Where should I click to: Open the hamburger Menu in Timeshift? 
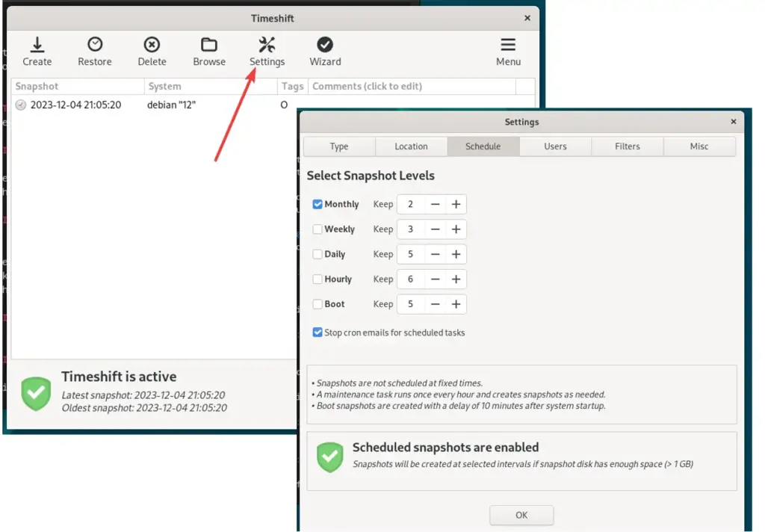pyautogui.click(x=508, y=52)
